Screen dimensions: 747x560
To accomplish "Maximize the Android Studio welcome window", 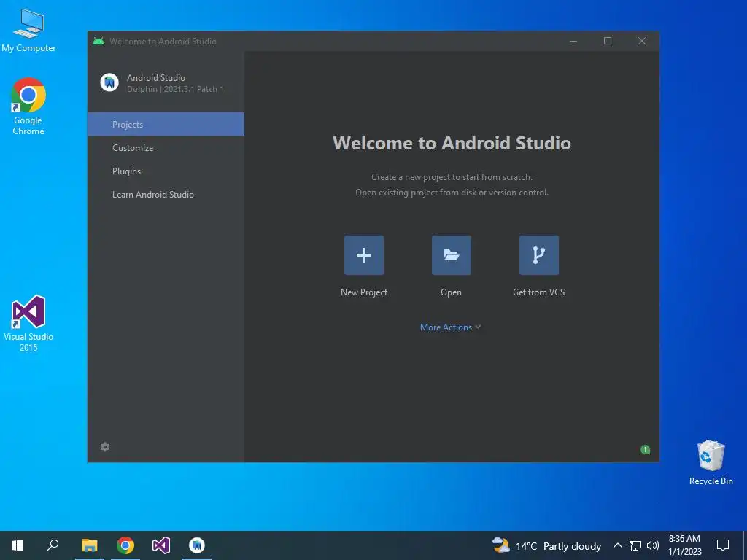I will 608,41.
